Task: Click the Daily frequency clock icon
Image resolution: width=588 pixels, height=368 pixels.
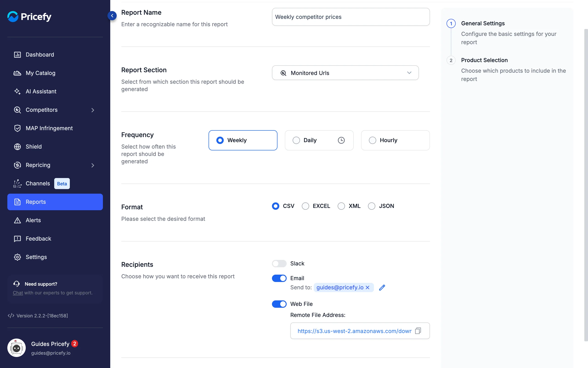Action: pyautogui.click(x=341, y=140)
